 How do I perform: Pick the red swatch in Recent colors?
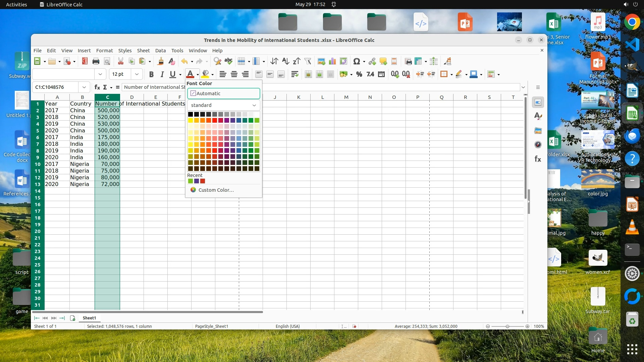203,181
